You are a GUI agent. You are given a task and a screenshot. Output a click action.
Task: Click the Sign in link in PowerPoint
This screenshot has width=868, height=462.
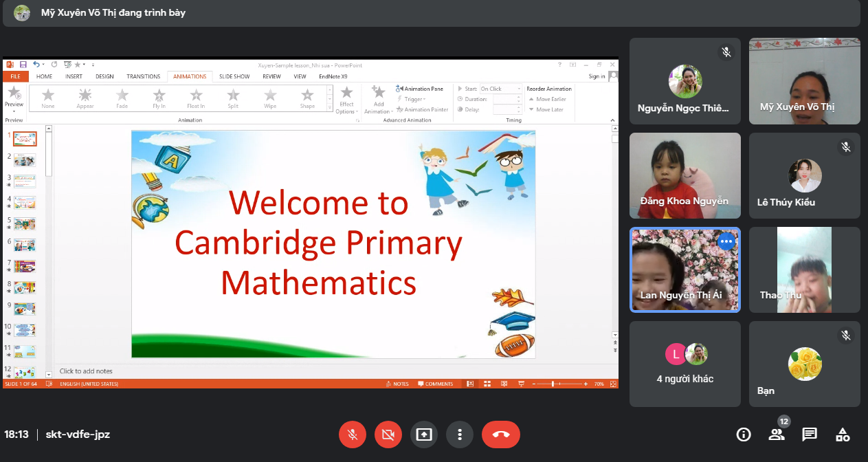click(x=597, y=76)
